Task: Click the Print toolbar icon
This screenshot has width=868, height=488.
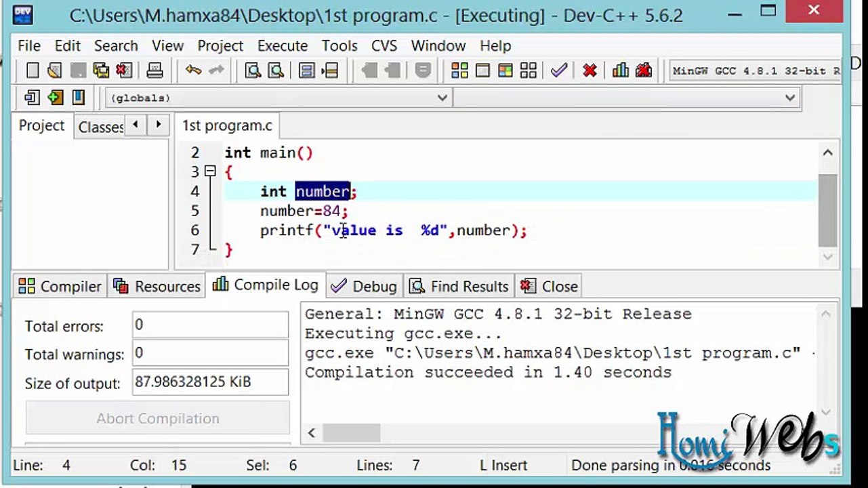Action: 154,70
